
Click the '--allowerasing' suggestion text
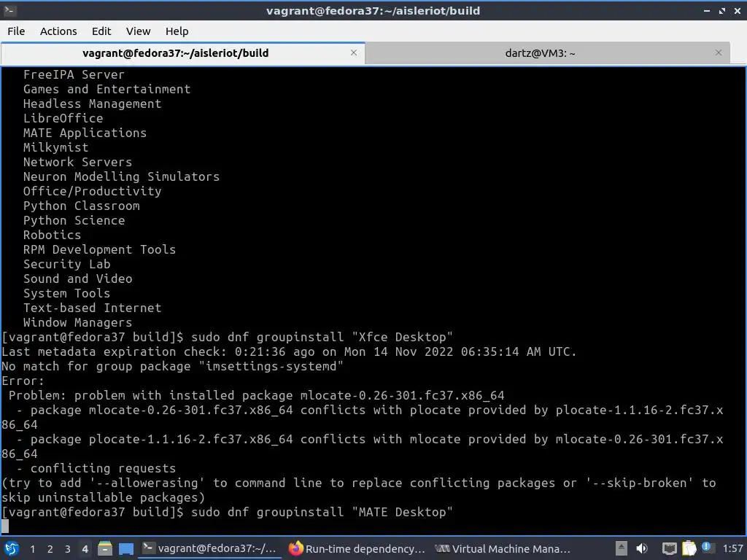[x=147, y=483]
